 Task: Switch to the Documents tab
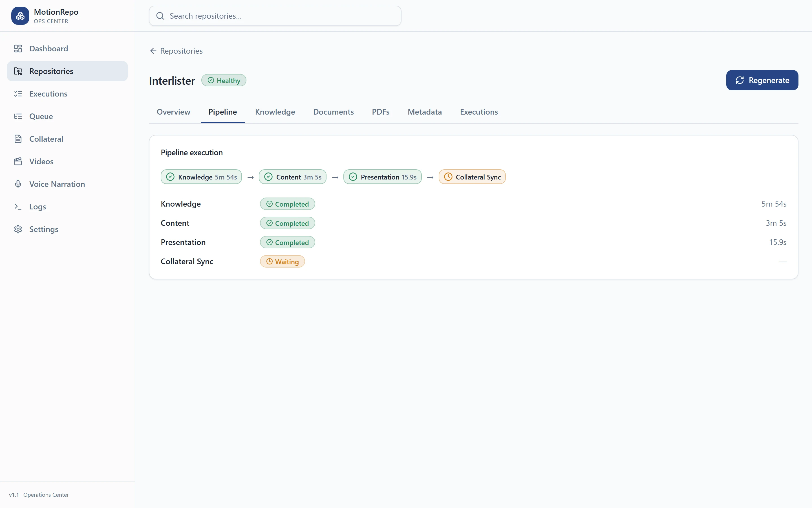334,112
